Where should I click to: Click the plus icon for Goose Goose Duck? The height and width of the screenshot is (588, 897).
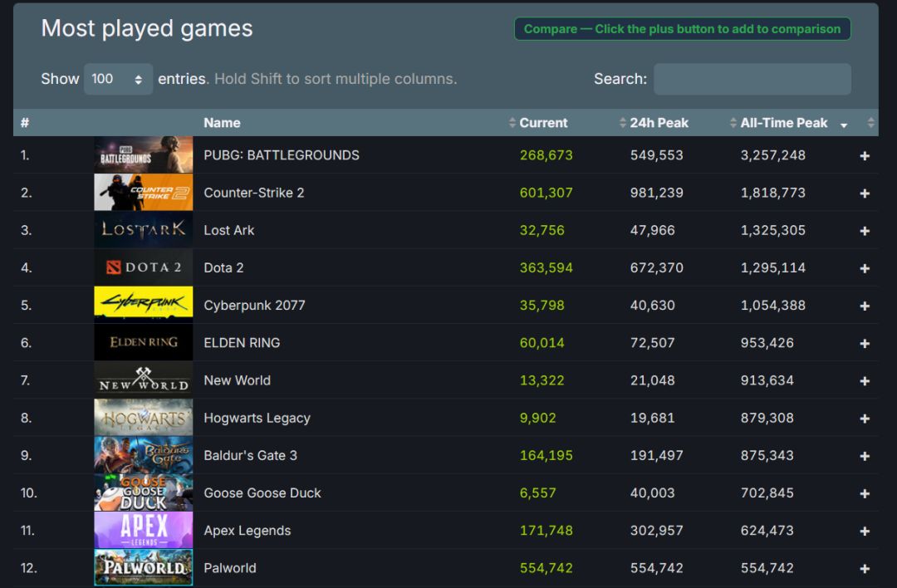(x=865, y=493)
